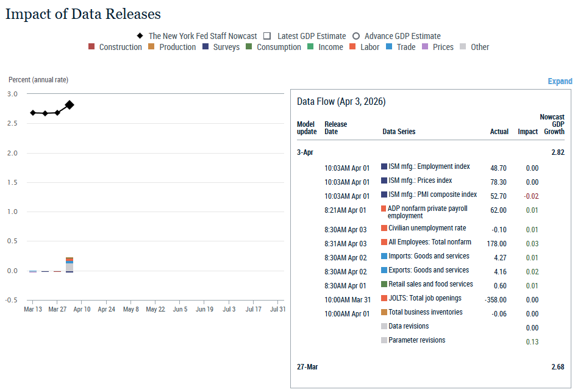Click the gray Other legend icon
575x392 pixels.
(x=463, y=47)
